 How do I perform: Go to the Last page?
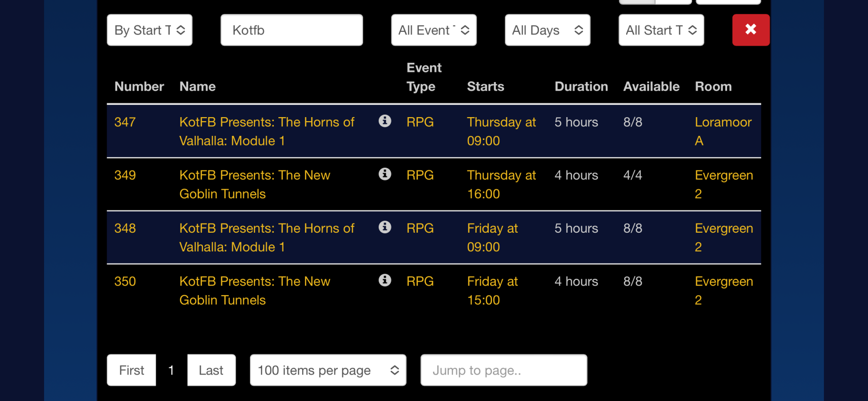pyautogui.click(x=211, y=370)
